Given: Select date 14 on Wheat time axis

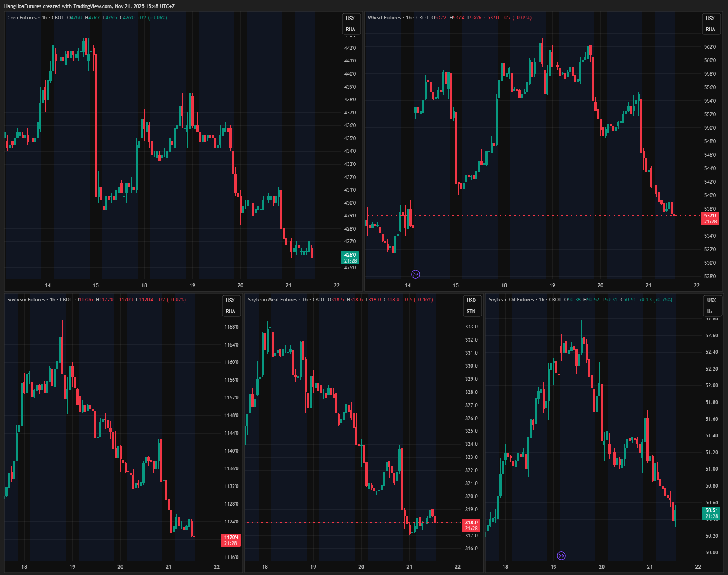Looking at the screenshot, I should [x=408, y=285].
